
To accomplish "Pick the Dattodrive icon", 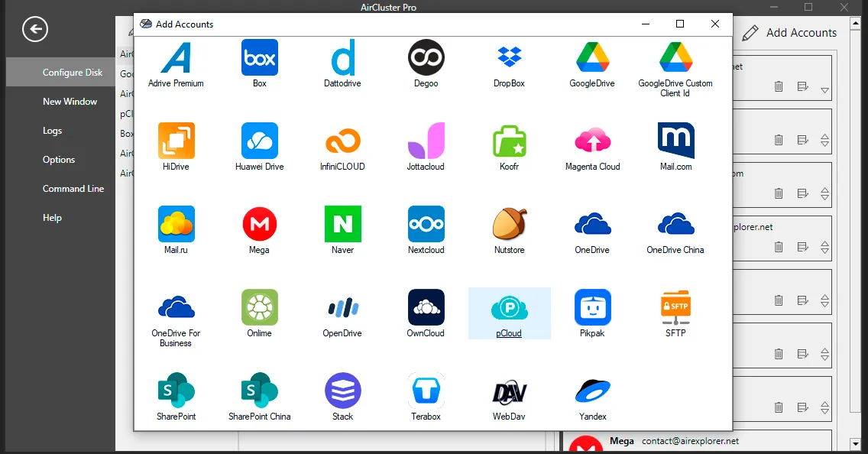I will [x=342, y=63].
